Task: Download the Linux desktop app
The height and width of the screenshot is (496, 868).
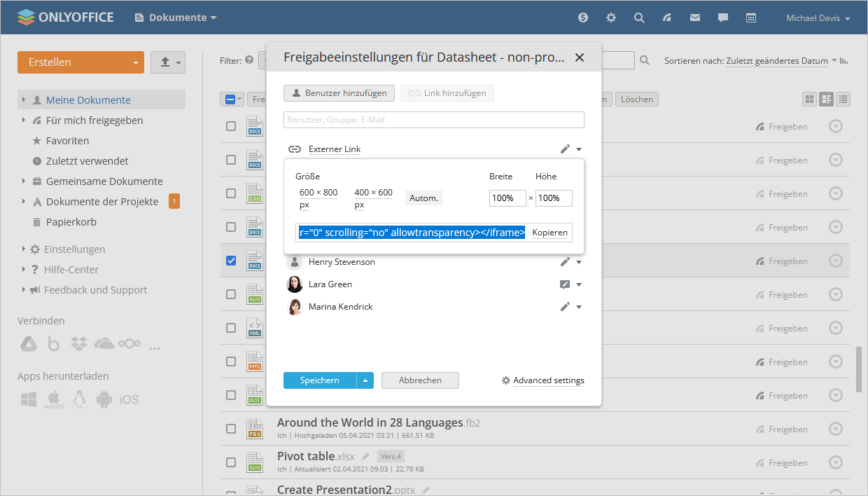Action: pyautogui.click(x=79, y=399)
